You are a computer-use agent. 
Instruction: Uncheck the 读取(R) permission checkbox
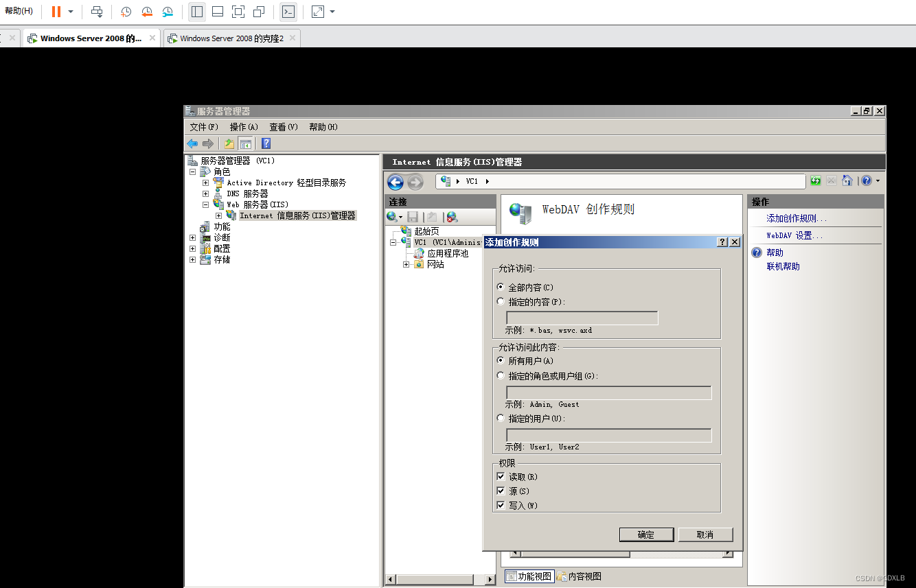[501, 476]
